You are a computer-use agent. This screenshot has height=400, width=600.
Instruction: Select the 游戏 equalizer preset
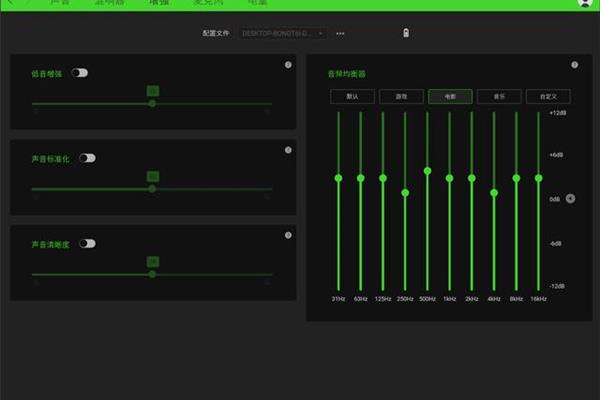click(x=401, y=96)
